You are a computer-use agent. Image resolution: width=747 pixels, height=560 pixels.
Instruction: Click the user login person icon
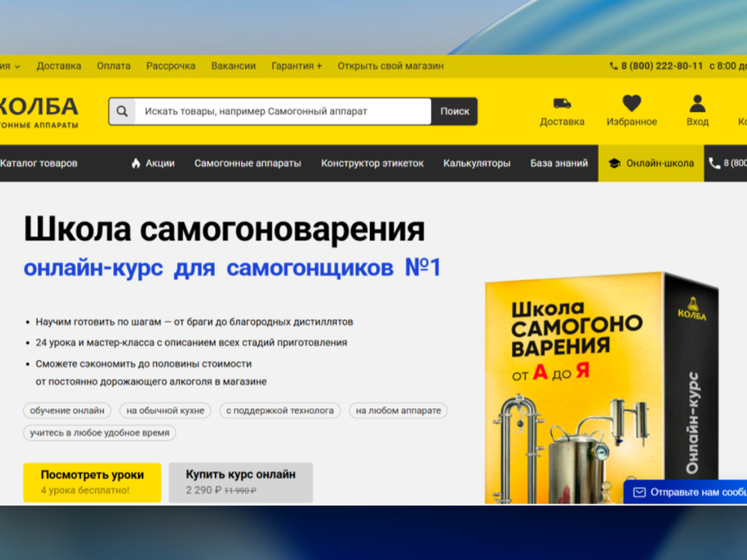click(697, 103)
